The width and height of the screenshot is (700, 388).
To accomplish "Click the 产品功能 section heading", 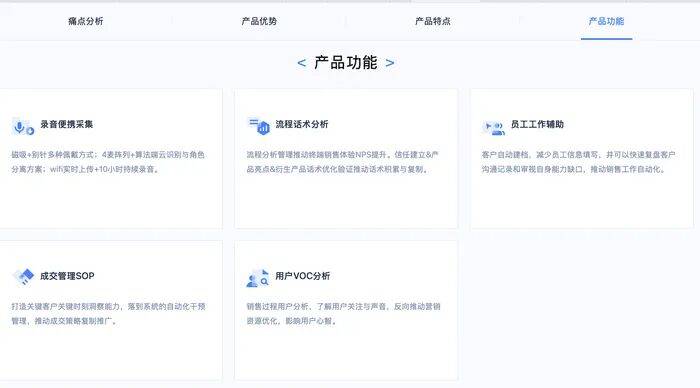I will 346,63.
